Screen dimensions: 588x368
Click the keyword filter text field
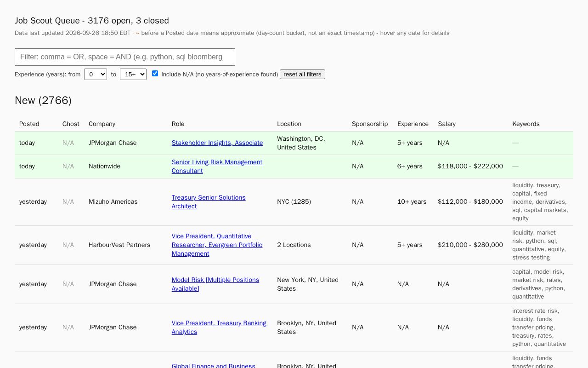[125, 57]
